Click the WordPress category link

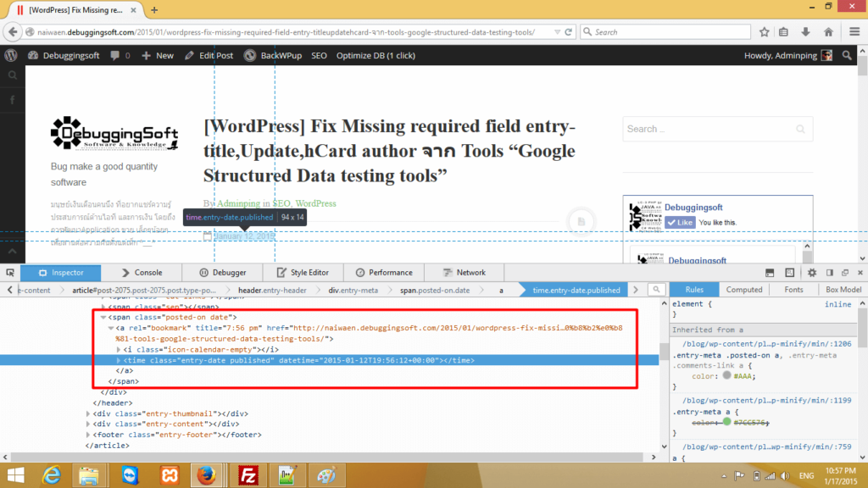point(315,203)
